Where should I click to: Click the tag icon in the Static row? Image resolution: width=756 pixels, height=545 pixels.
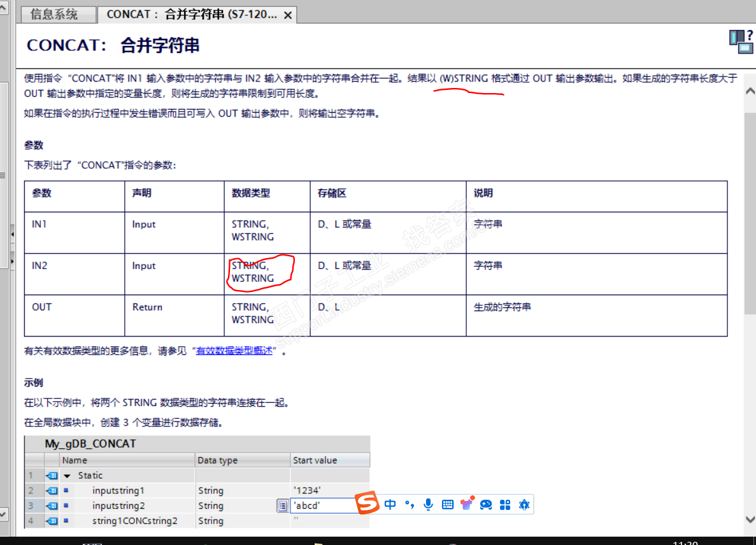pos(52,476)
